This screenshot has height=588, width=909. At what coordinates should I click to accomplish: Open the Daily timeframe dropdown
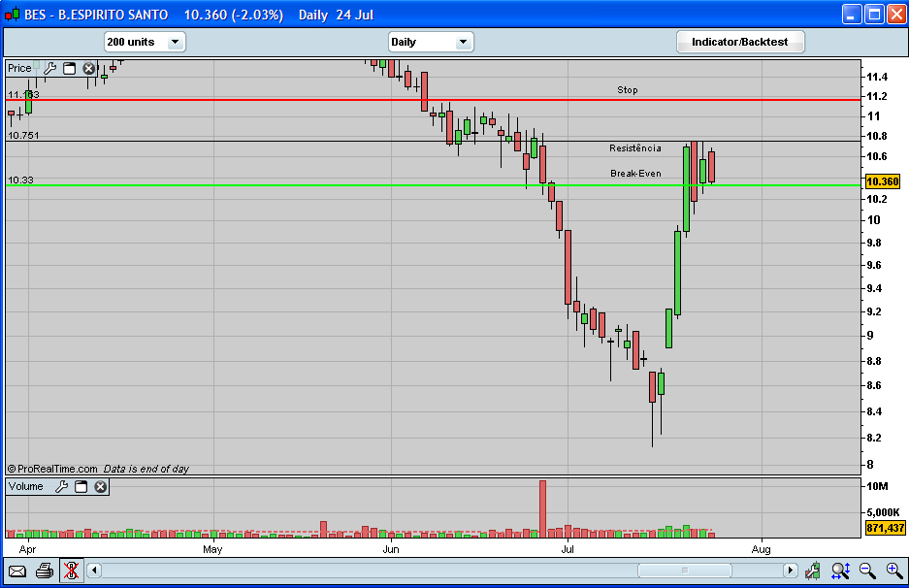click(431, 42)
